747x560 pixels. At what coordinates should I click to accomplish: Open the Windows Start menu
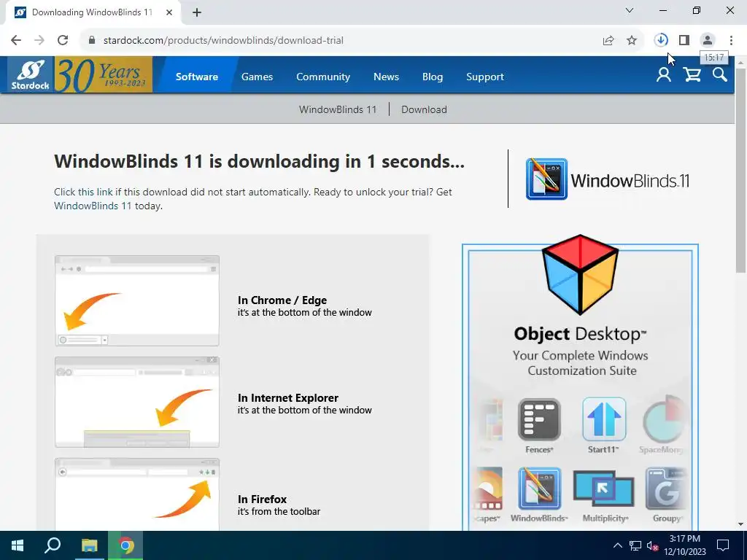(18, 545)
